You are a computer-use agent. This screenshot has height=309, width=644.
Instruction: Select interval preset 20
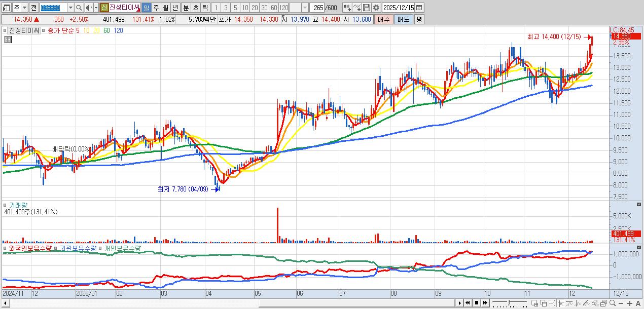[255, 8]
